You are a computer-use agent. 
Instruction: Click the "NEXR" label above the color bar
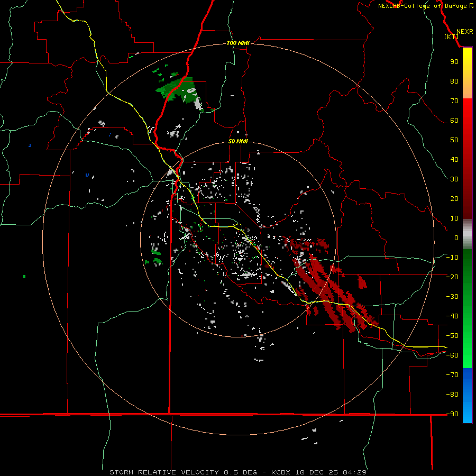(x=464, y=32)
